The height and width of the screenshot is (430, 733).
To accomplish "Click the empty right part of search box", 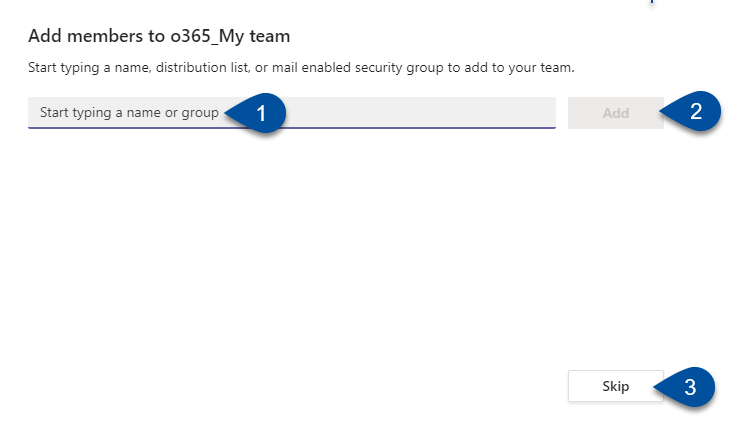I will click(x=421, y=112).
